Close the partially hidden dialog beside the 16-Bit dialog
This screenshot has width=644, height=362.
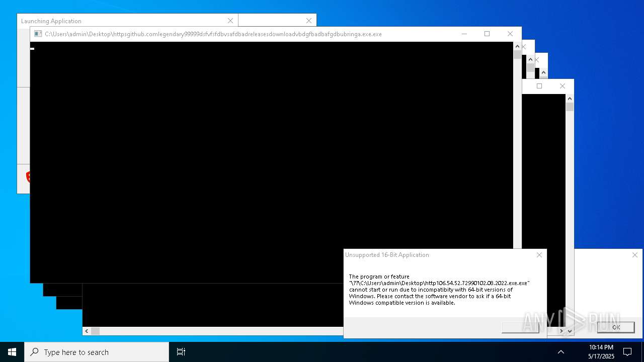(x=635, y=255)
